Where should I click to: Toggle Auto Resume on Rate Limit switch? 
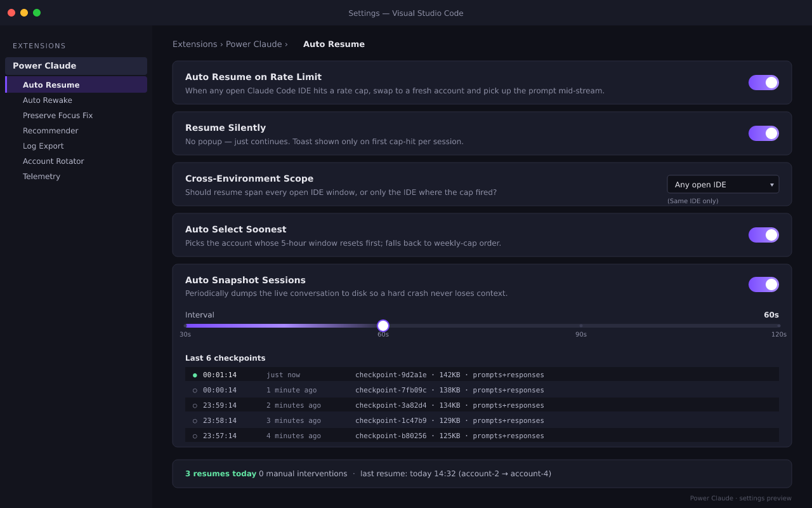tap(764, 83)
